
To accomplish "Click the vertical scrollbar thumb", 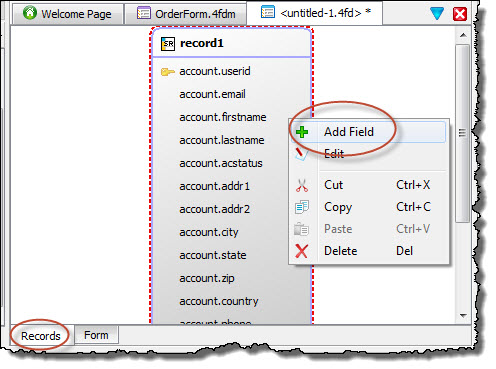I will tap(462, 133).
